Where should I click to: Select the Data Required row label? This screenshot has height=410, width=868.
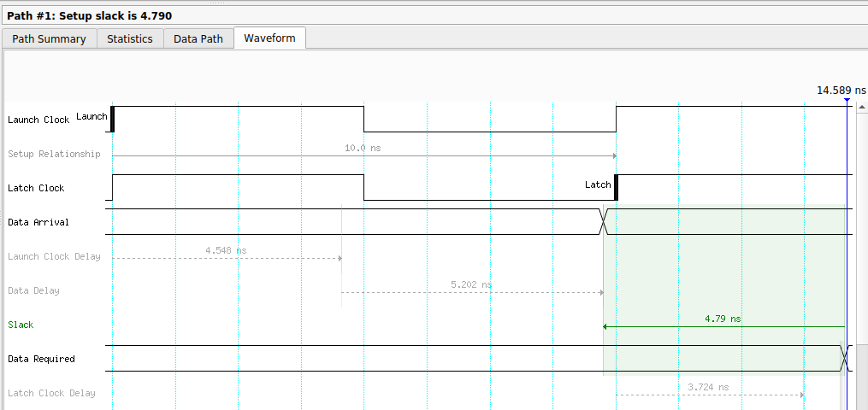pyautogui.click(x=41, y=359)
